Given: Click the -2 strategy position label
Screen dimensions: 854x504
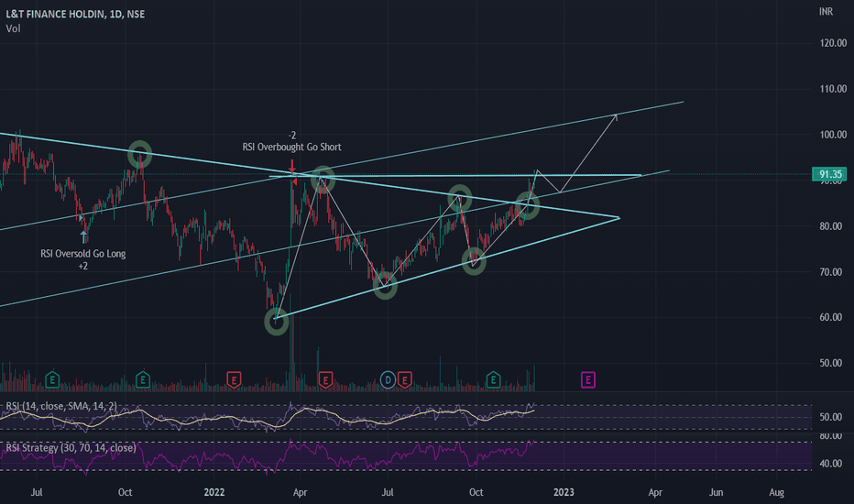Looking at the screenshot, I should (x=292, y=135).
